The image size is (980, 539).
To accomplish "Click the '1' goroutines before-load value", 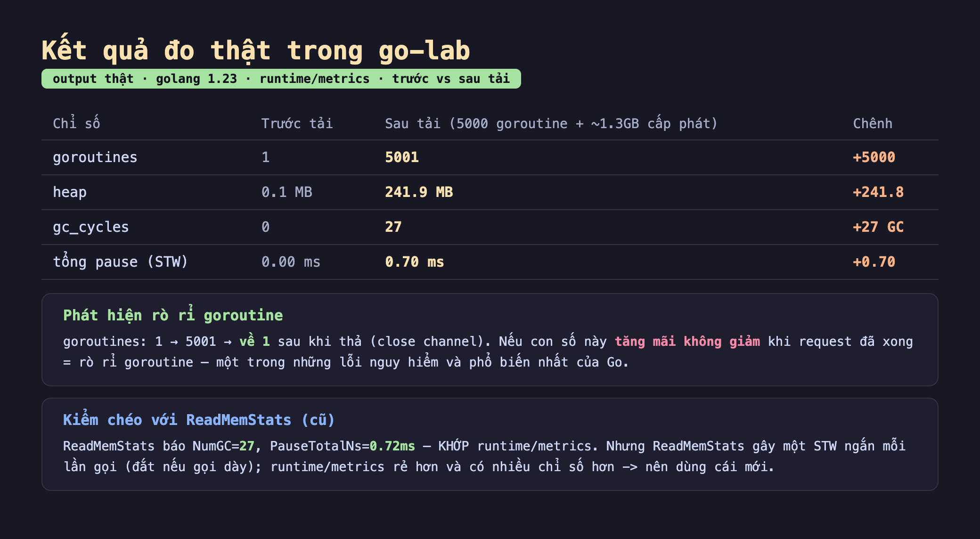I will click(266, 157).
